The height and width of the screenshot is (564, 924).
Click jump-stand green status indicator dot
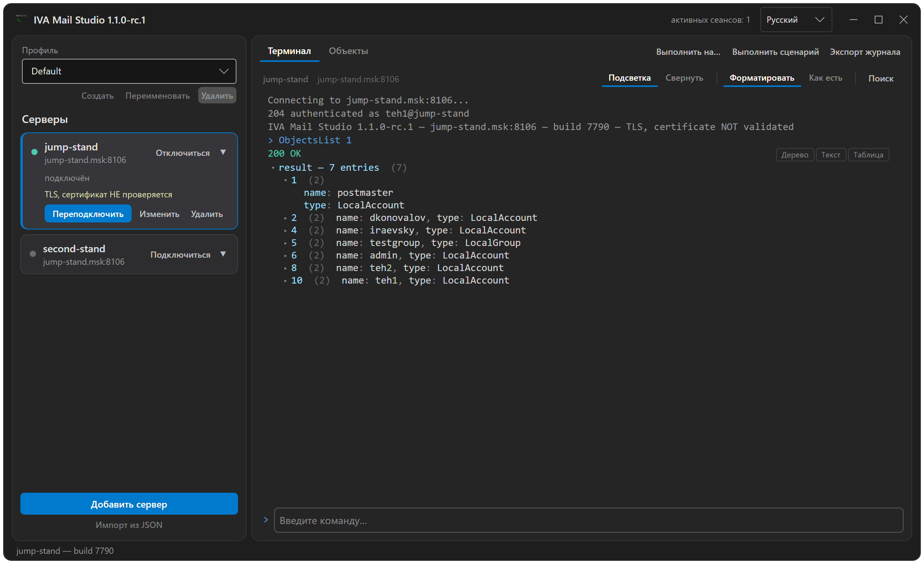point(34,152)
